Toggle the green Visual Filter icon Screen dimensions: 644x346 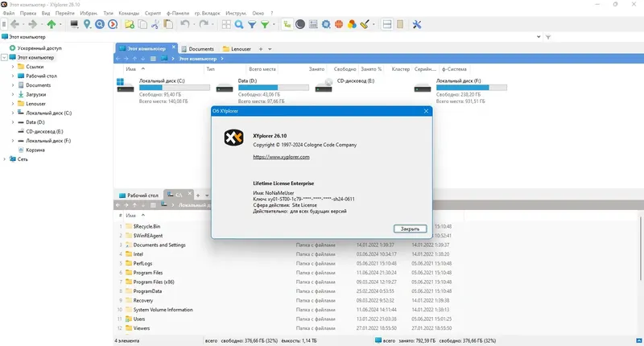tap(265, 25)
